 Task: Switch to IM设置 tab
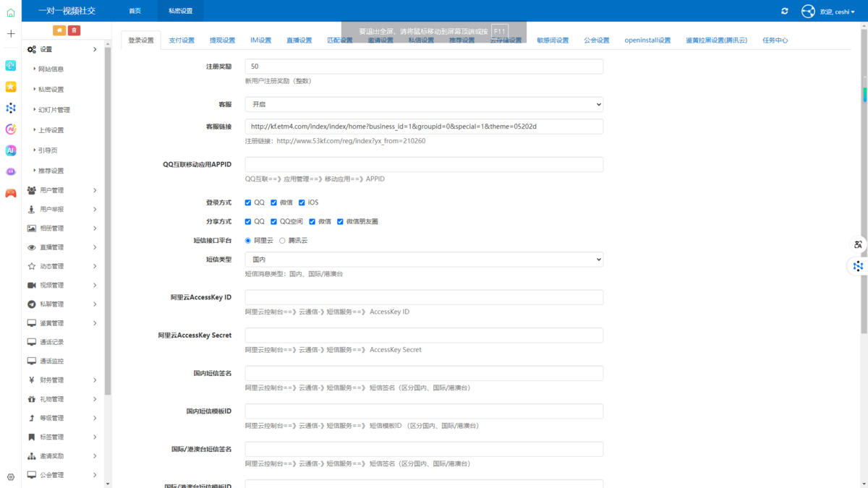[x=260, y=40]
